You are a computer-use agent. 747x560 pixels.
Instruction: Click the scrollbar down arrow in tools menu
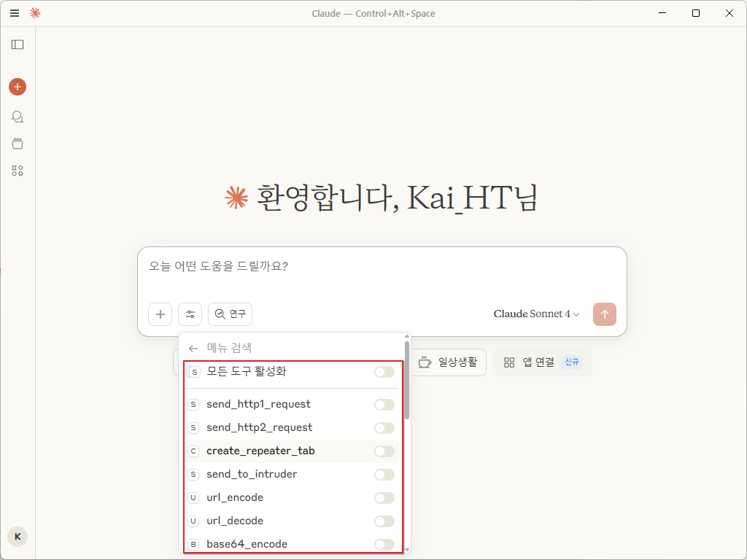(407, 550)
